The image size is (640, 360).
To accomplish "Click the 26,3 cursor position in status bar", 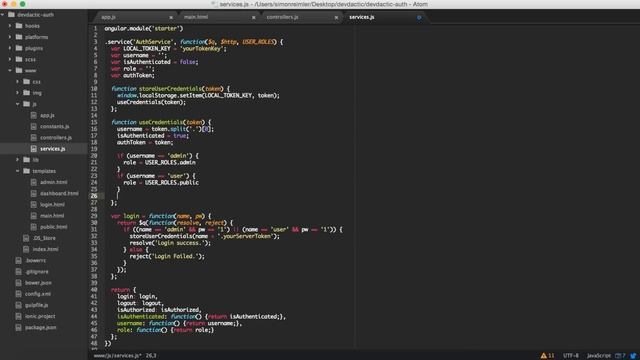I will tap(151, 356).
